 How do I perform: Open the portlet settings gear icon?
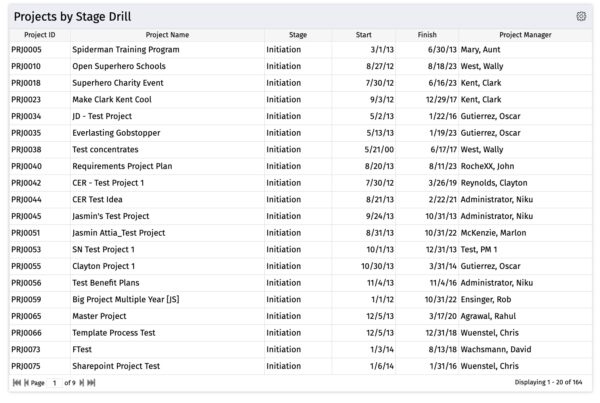click(581, 16)
